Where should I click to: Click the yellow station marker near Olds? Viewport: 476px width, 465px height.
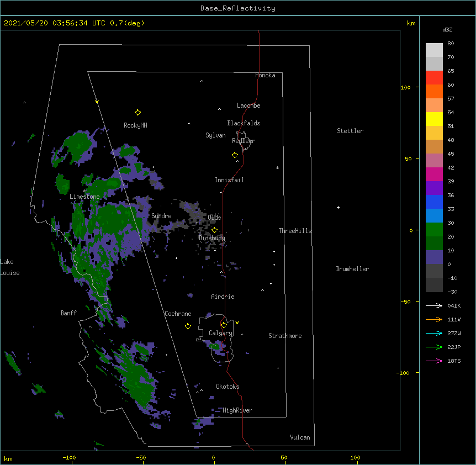coord(214,230)
